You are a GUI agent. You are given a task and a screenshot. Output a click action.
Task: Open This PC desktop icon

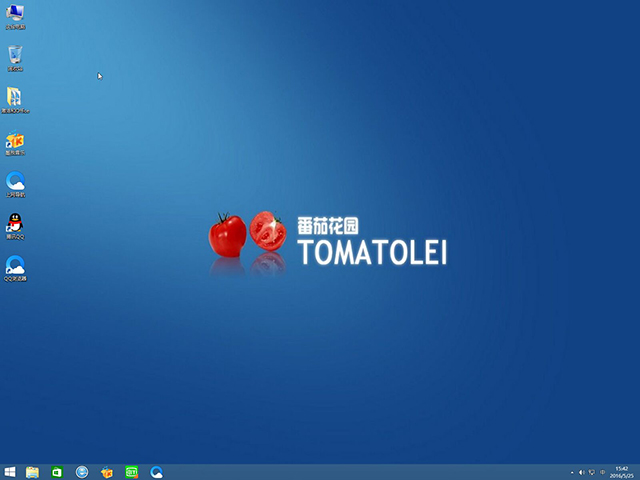(x=15, y=14)
